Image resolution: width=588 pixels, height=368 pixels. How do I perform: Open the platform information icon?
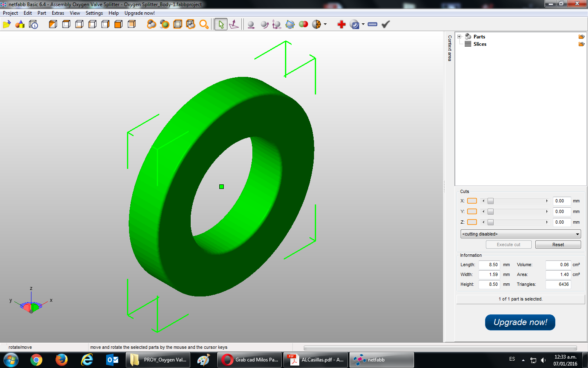[x=33, y=25]
